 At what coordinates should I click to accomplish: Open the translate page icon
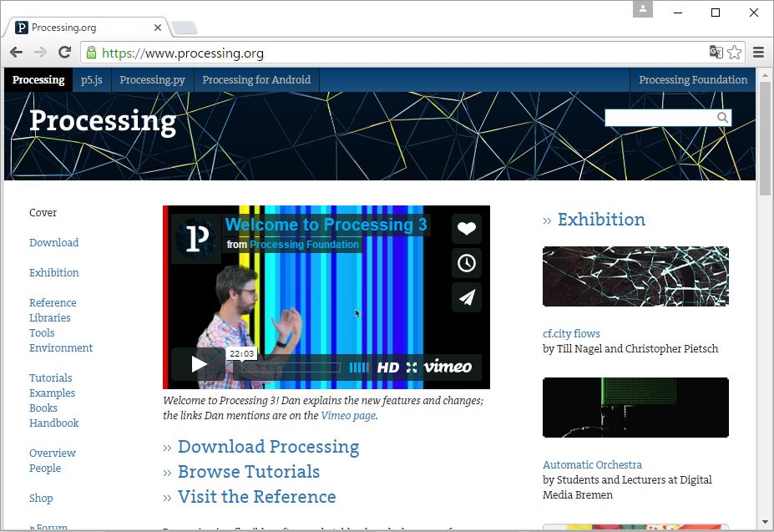[716, 52]
